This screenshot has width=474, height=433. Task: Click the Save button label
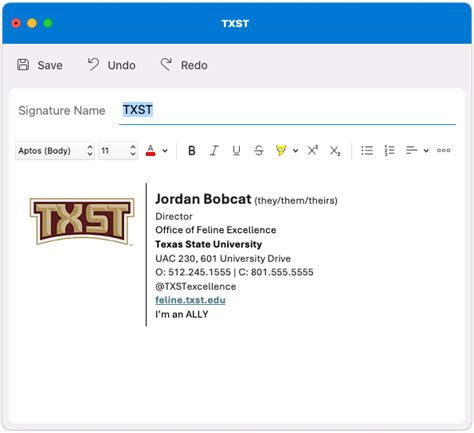tap(50, 65)
